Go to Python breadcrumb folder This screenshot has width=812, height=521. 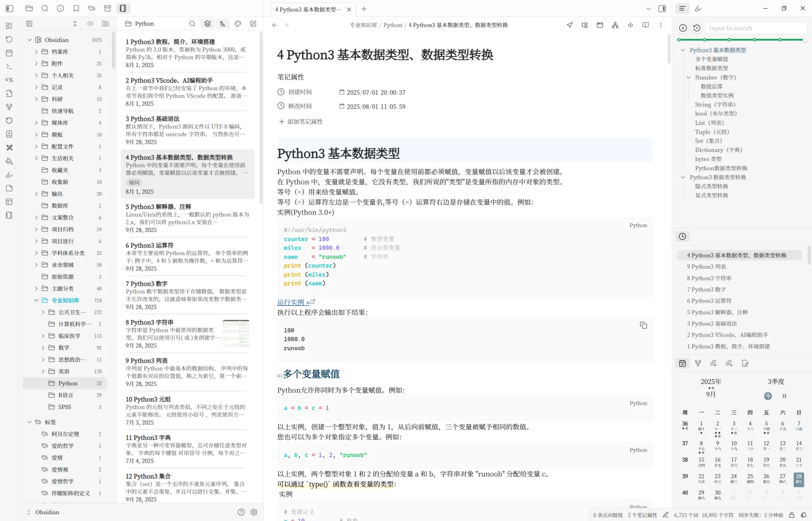(393, 25)
